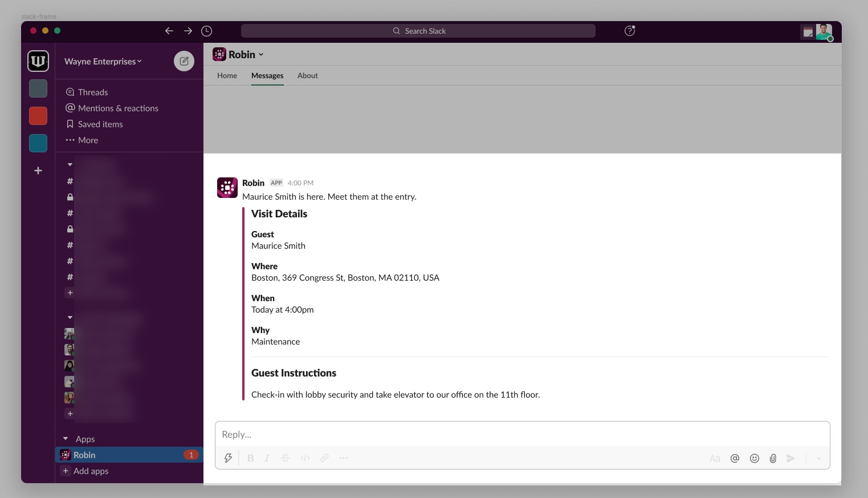Open Threads in the sidebar
Image resolution: width=868 pixels, height=498 pixels.
(87, 92)
